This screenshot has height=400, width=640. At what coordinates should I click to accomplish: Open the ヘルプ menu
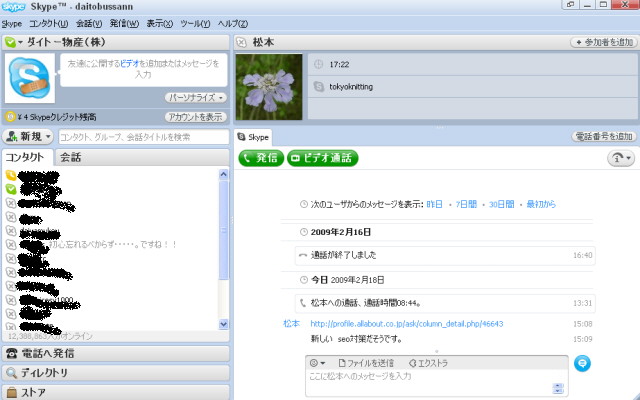tap(233, 24)
